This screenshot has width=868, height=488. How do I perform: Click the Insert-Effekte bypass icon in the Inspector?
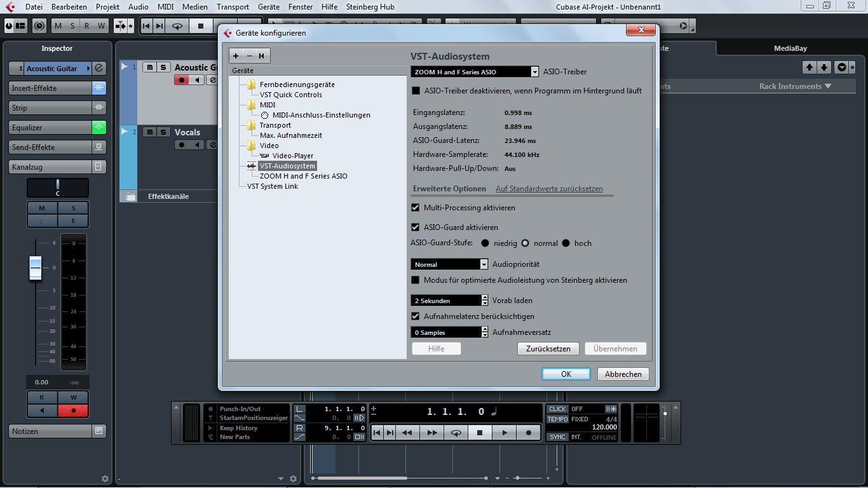tap(99, 88)
